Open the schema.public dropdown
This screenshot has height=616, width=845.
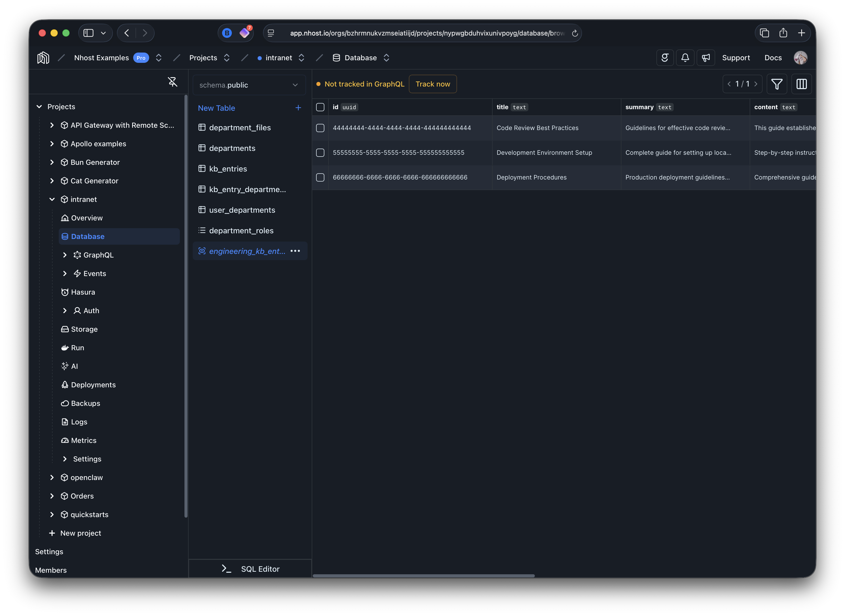pos(249,85)
